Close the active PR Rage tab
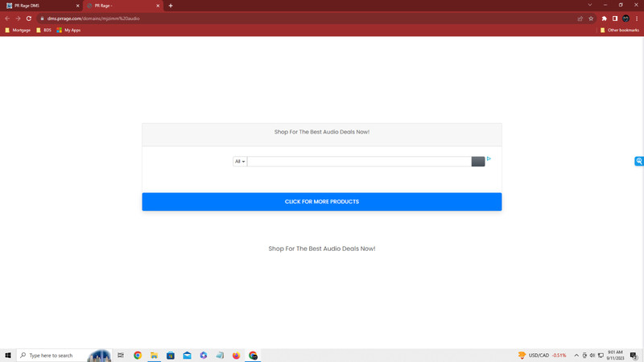644x362 pixels. click(158, 6)
